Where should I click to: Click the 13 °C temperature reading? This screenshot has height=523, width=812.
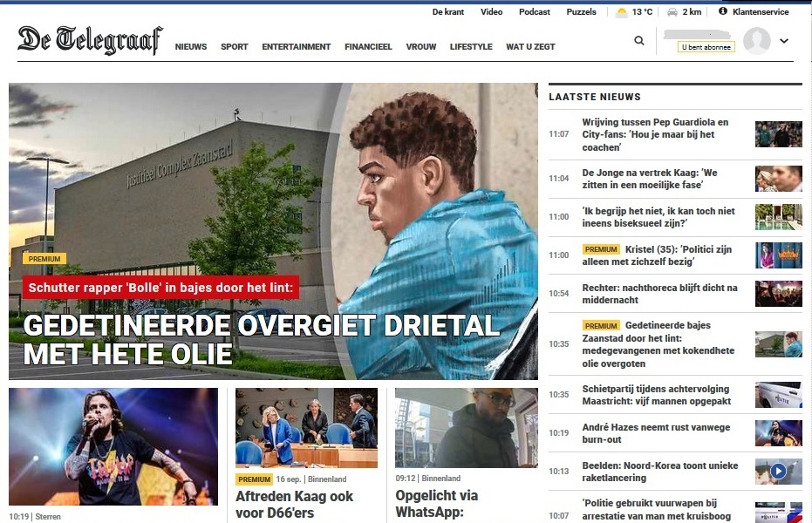click(642, 12)
